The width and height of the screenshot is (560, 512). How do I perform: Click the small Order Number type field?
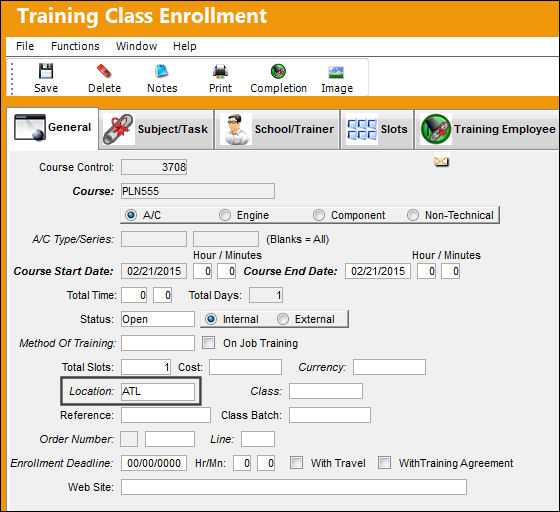[x=129, y=439]
